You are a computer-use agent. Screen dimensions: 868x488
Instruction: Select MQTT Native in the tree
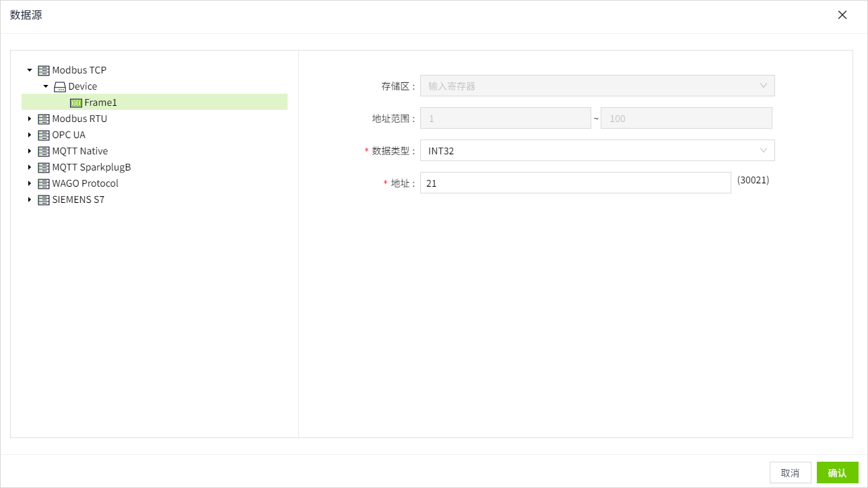[x=80, y=151]
